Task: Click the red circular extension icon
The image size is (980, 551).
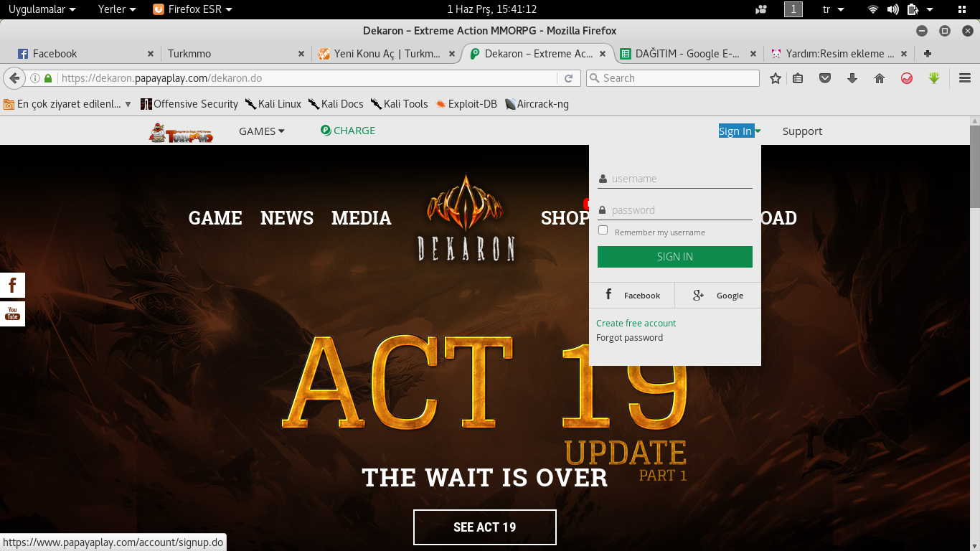Action: click(907, 78)
